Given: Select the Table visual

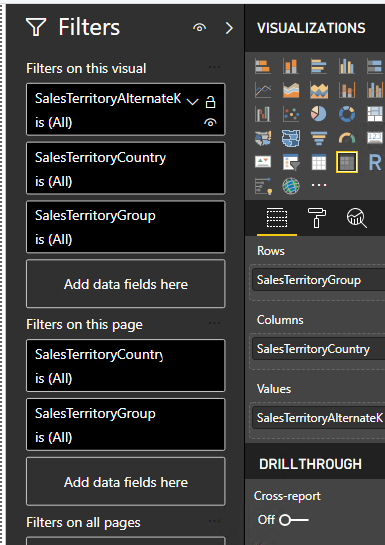Looking at the screenshot, I should click(x=319, y=162).
